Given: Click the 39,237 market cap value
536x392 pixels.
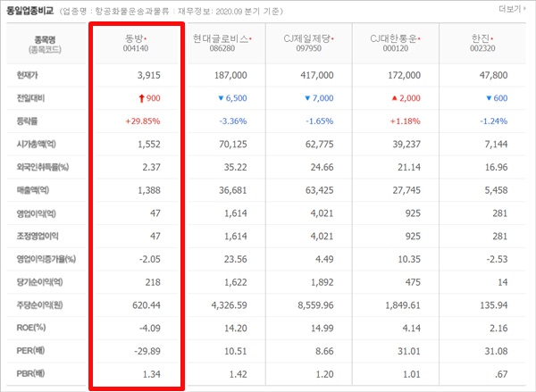Looking at the screenshot, I should click(x=406, y=145).
